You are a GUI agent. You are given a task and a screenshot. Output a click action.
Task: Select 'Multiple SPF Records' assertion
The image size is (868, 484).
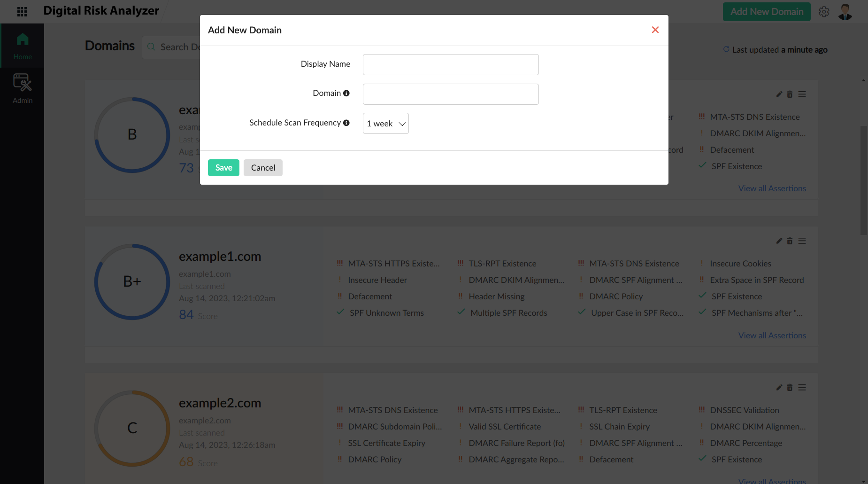pos(509,313)
